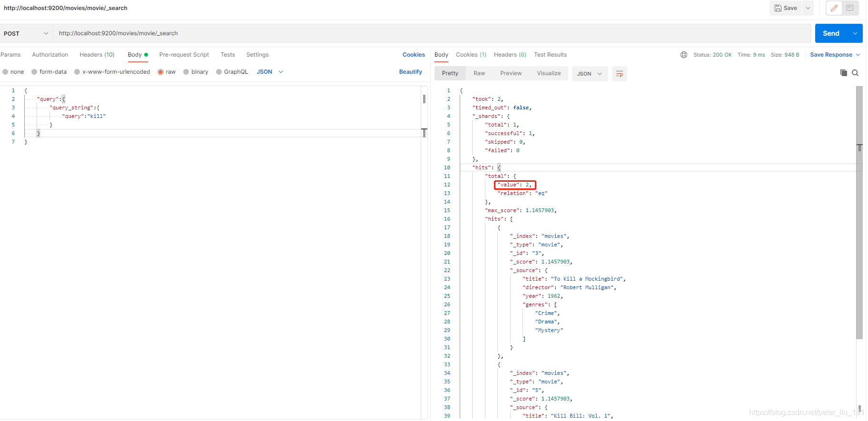Select the Preview view button
868x421 pixels.
pos(511,73)
